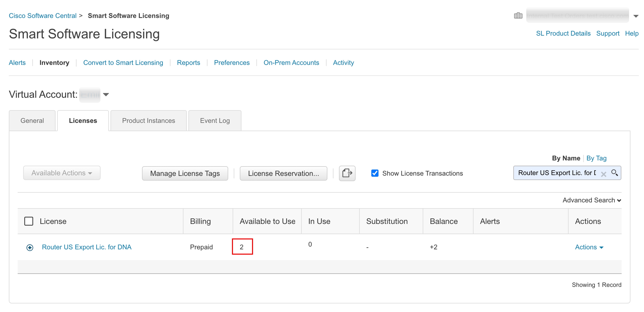
Task: Expand the Router US Export Lic. row
Action: (x=30, y=247)
